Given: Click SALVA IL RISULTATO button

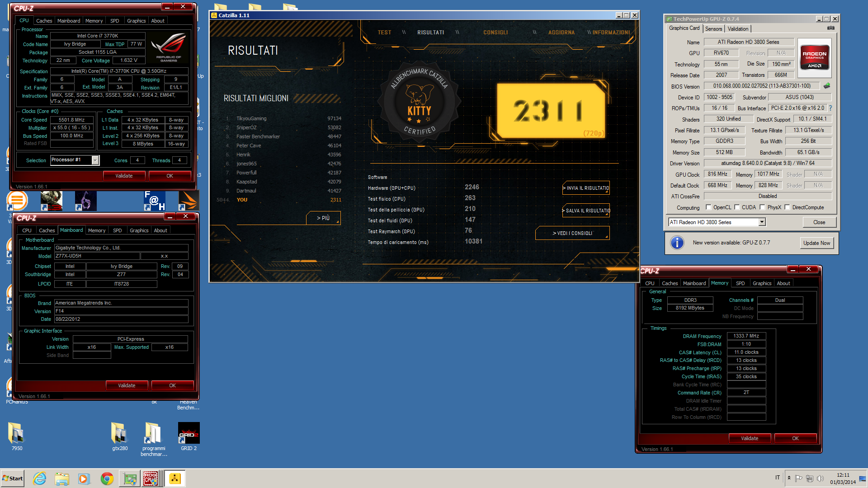Looking at the screenshot, I should coord(586,211).
